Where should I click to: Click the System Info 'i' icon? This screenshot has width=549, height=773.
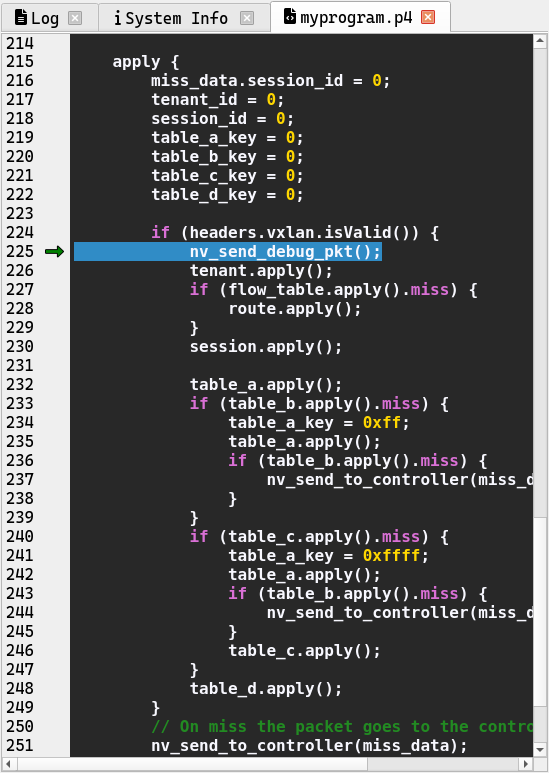coord(117,18)
